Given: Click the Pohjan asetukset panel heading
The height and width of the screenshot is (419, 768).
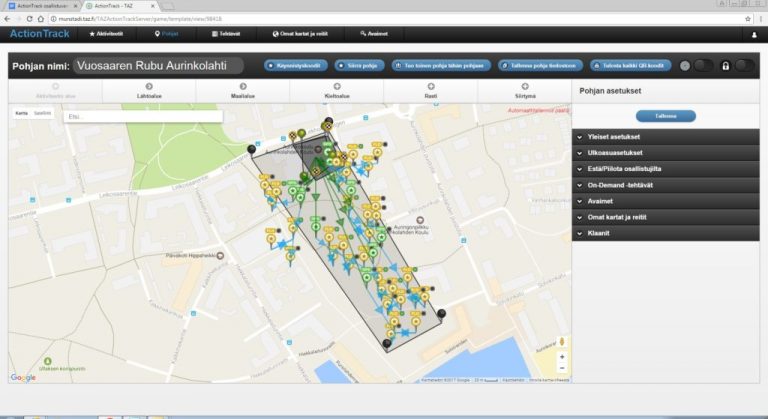Looking at the screenshot, I should tap(610, 91).
